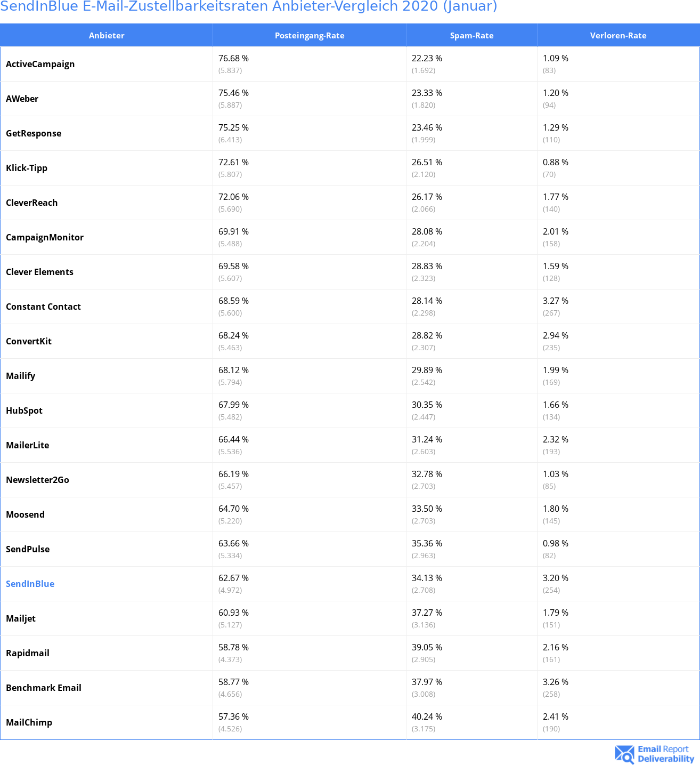
Task: Click MailChimp's 57.36 % inbox rate
Action: [233, 716]
